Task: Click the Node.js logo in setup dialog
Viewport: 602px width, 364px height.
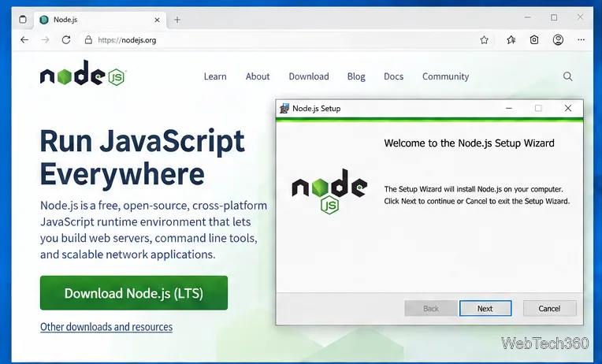Action: [329, 191]
